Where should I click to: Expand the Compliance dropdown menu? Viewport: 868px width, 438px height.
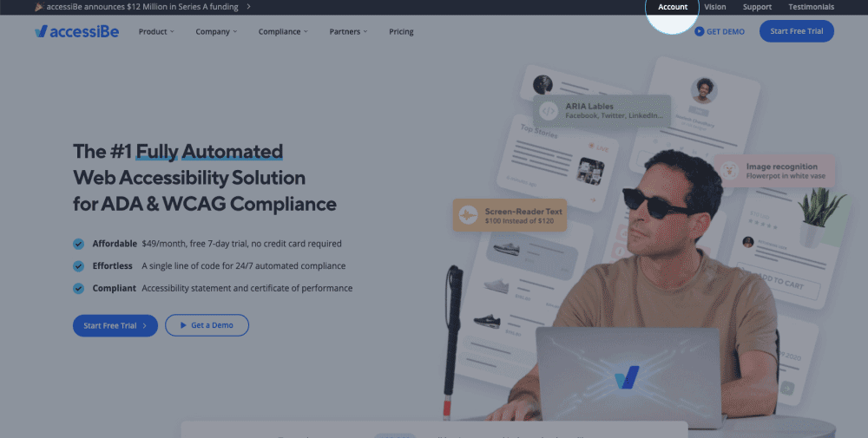283,31
